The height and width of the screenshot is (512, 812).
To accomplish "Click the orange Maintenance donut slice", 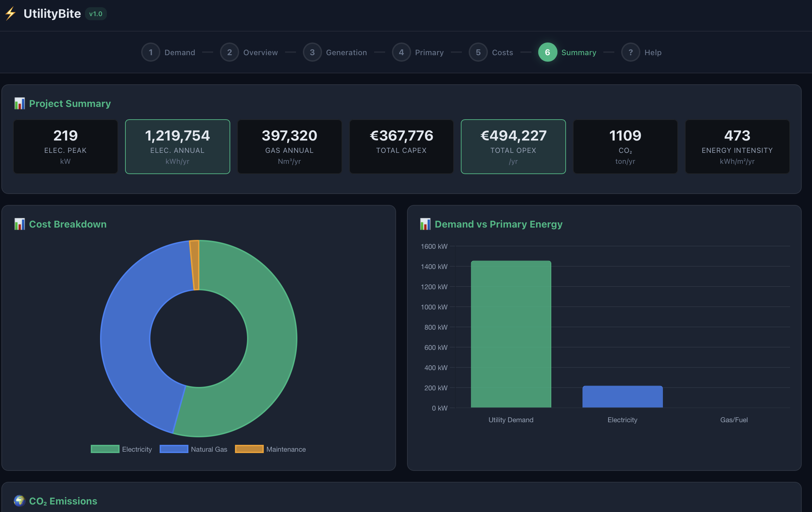I will pyautogui.click(x=195, y=265).
